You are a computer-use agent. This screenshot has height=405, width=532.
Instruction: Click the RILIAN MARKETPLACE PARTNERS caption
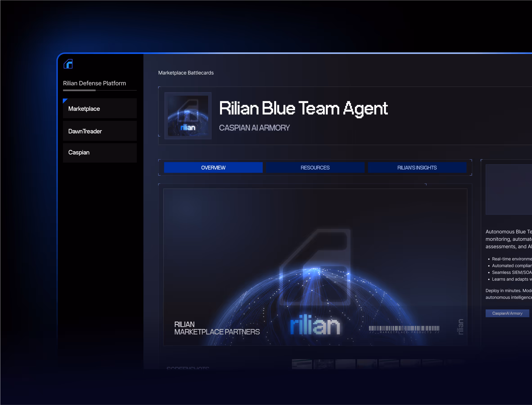coord(217,328)
